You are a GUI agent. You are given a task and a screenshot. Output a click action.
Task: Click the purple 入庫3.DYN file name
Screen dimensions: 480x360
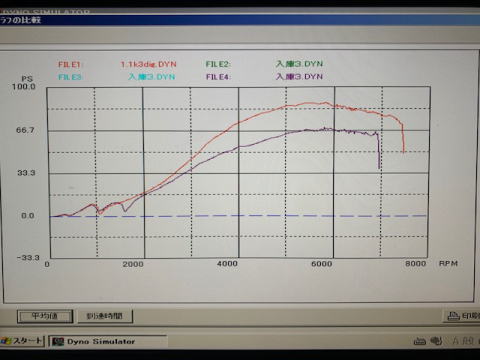click(x=299, y=77)
